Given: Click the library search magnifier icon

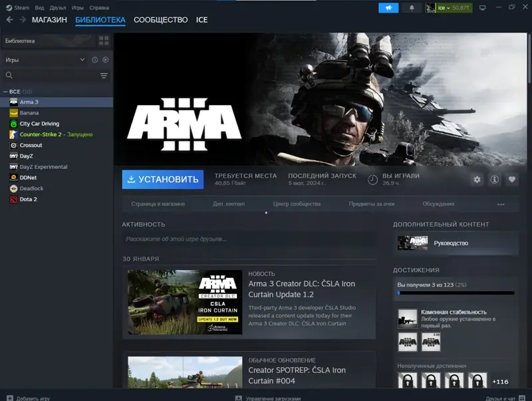Looking at the screenshot, I should (x=9, y=75).
